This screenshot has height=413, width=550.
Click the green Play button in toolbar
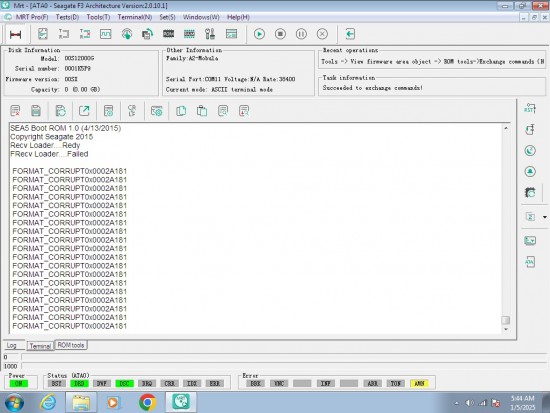click(x=259, y=34)
